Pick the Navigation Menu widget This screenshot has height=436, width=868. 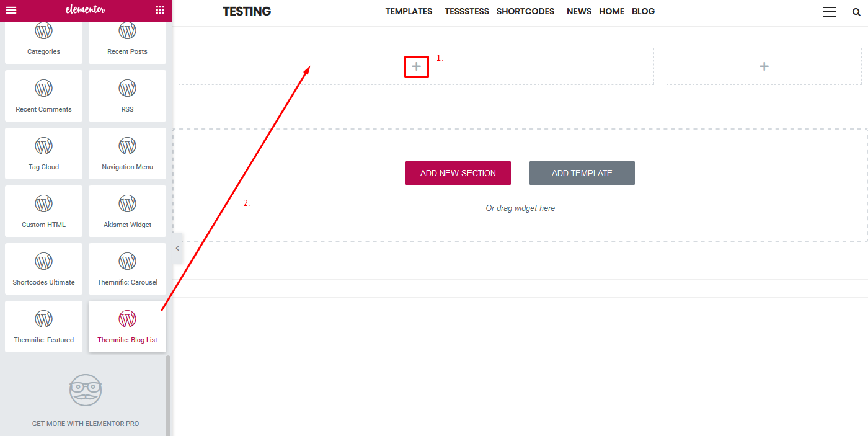click(x=127, y=153)
